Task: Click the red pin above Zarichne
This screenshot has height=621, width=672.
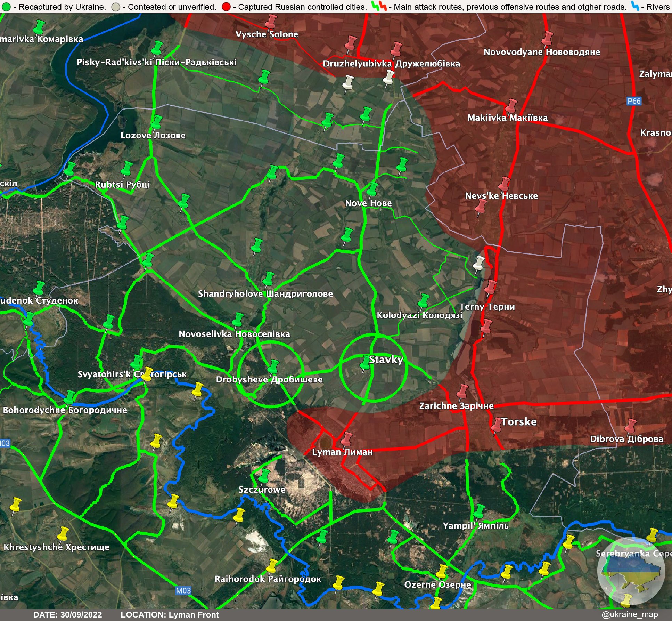Action: click(462, 391)
